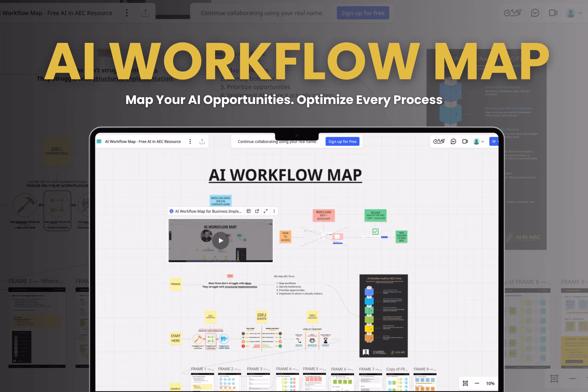Image resolution: width=588 pixels, height=392 pixels.
Task: Click the embed title AI Workflow Map for Business
Action: click(208, 211)
